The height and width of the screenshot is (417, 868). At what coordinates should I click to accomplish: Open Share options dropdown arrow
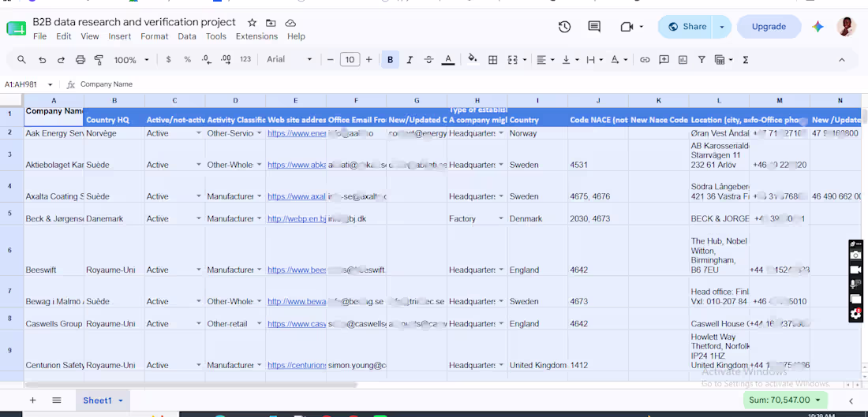722,27
